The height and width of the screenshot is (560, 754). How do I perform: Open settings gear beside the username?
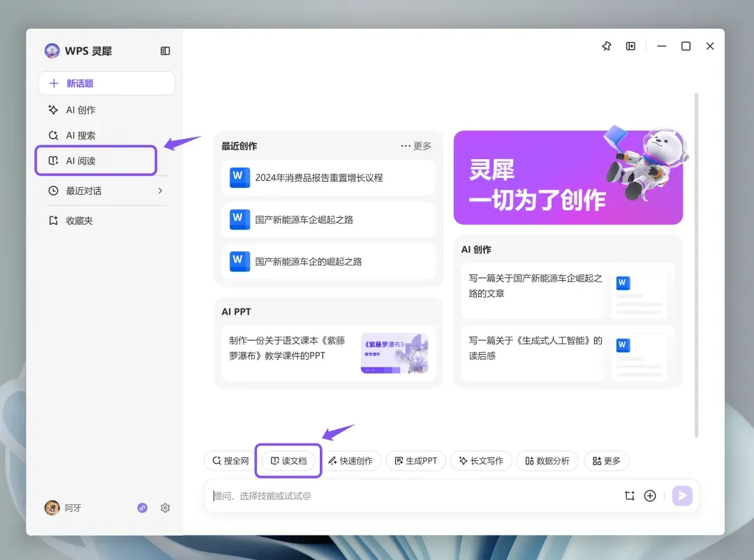(x=165, y=508)
